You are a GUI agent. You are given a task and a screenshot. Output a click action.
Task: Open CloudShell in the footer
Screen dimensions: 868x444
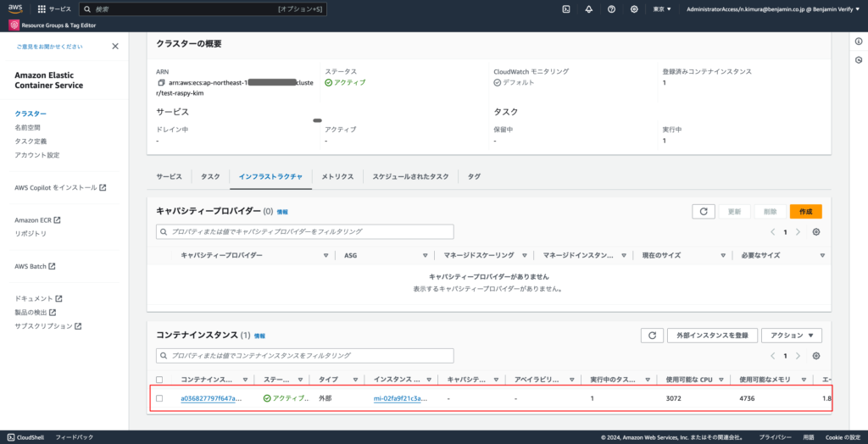pos(26,437)
